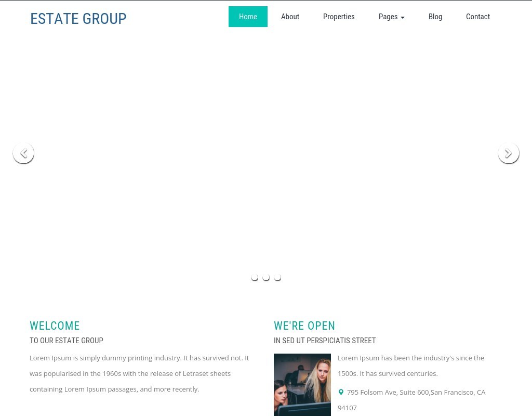Click the ESTATE GROUP logo
532x416 pixels.
(78, 19)
